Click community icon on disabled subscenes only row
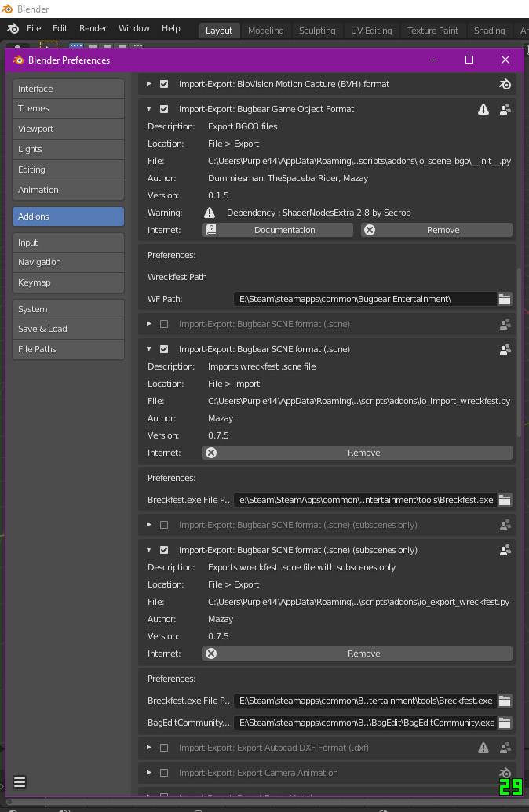 505,525
